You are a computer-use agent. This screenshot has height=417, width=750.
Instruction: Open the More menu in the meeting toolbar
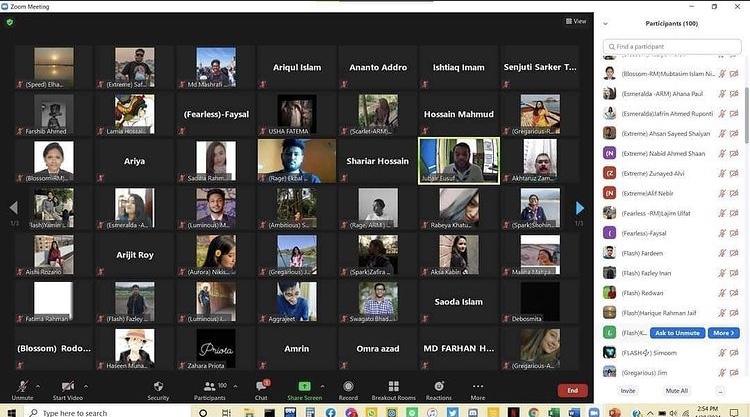(478, 386)
